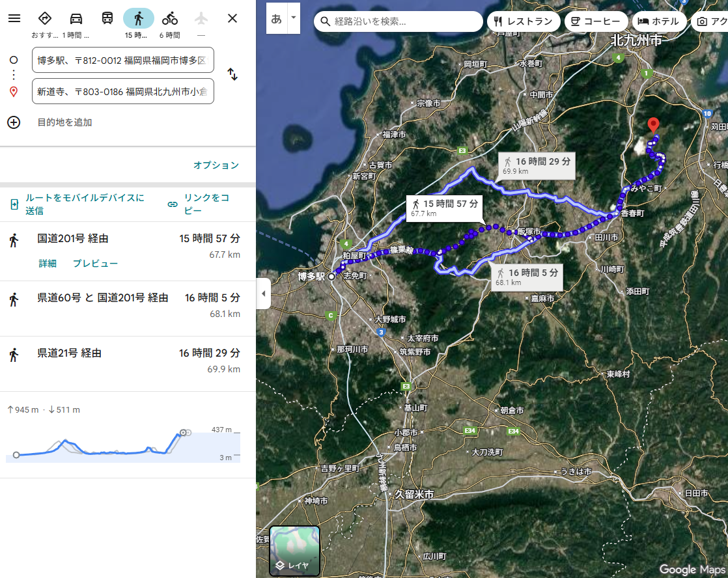Choose recommended travel mode icon
The height and width of the screenshot is (578, 728).
pyautogui.click(x=45, y=18)
